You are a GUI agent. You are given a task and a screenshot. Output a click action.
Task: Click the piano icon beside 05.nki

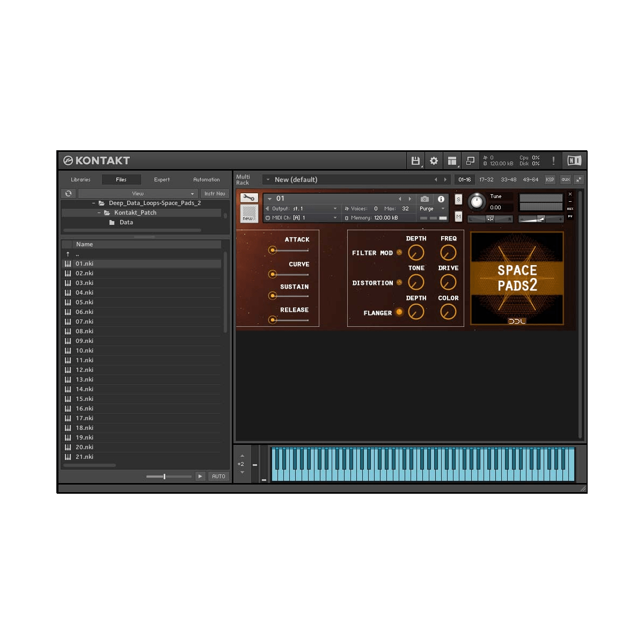point(68,302)
